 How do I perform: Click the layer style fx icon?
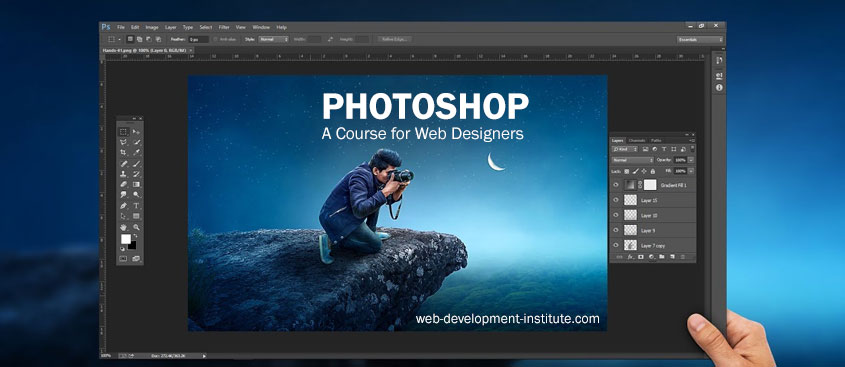(x=630, y=257)
